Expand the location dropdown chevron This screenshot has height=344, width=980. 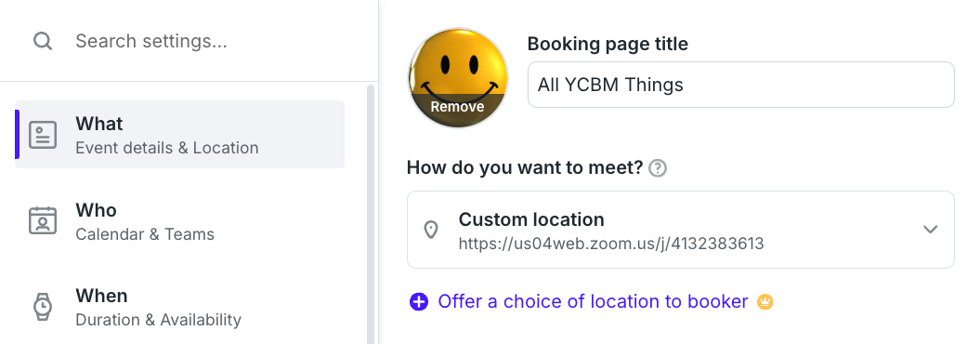pyautogui.click(x=931, y=230)
